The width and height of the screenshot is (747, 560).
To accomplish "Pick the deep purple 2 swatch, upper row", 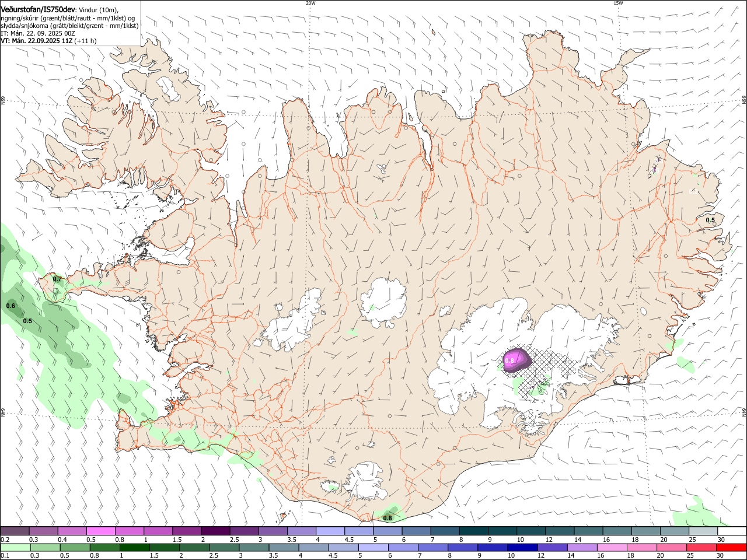I will pyautogui.click(x=215, y=531).
